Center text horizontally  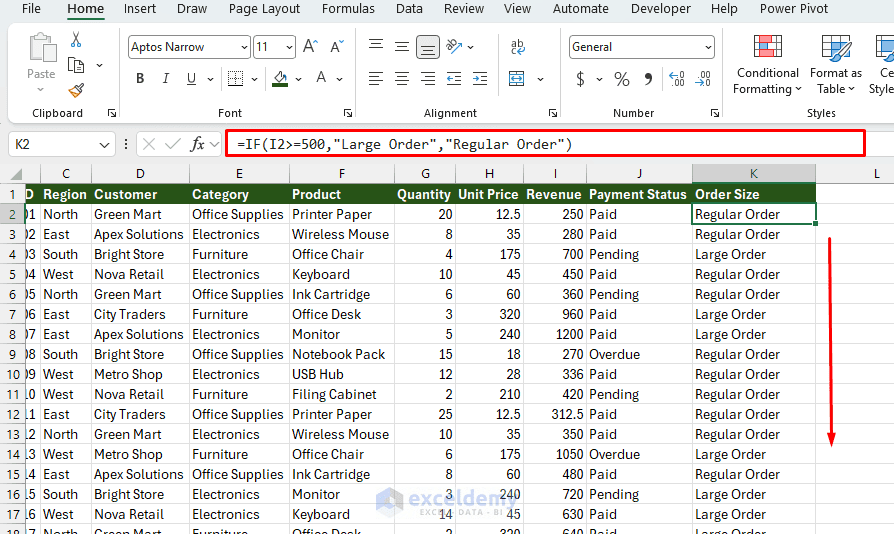pos(402,79)
